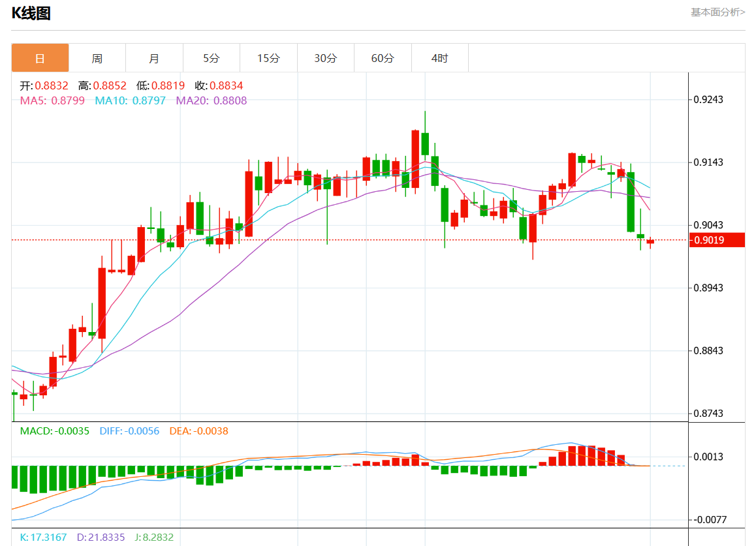Click the 0.9243 price axis label
The height and width of the screenshot is (546, 756).
tap(708, 100)
